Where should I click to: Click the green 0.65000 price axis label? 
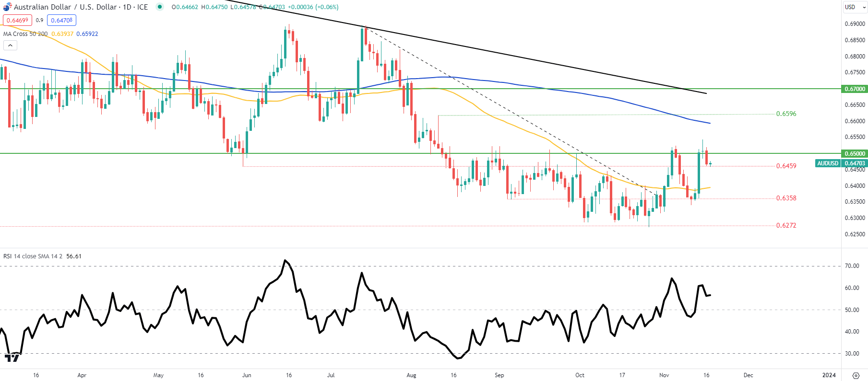[855, 154]
